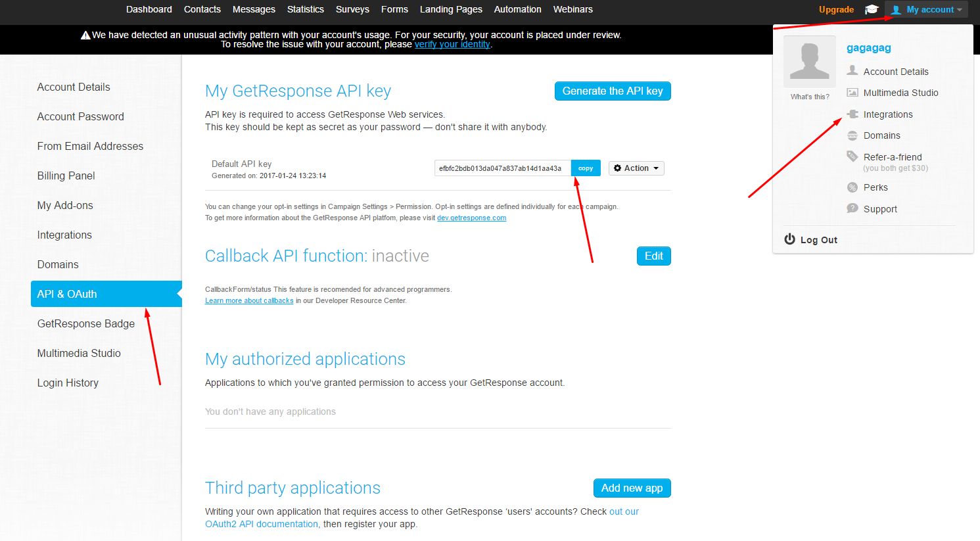The image size is (980, 541).
Task: Open Multimedia Studio in account dropdown
Action: click(x=900, y=93)
